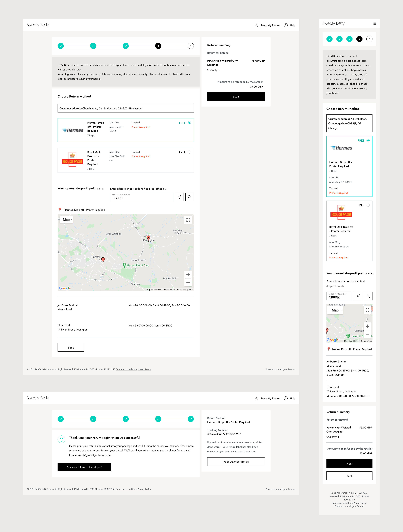Click mobile Back button

(349, 476)
